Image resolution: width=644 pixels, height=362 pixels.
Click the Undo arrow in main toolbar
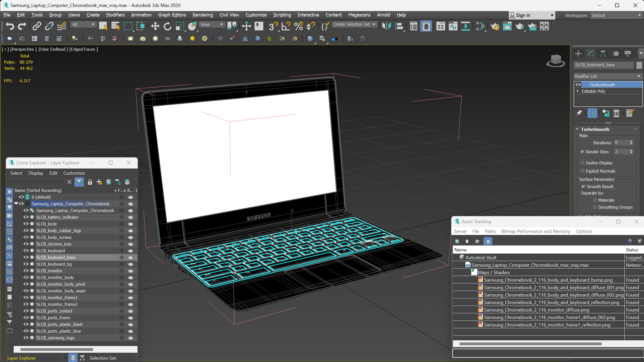tap(10, 26)
